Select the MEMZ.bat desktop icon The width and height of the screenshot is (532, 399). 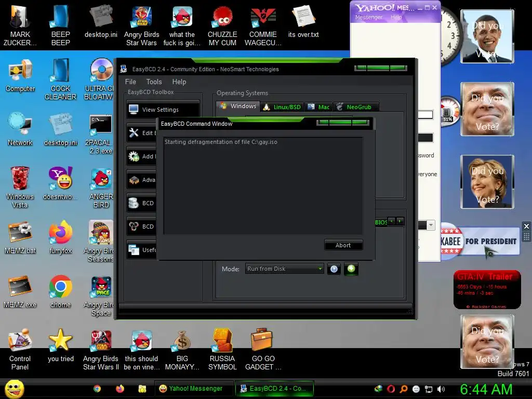coord(20,237)
